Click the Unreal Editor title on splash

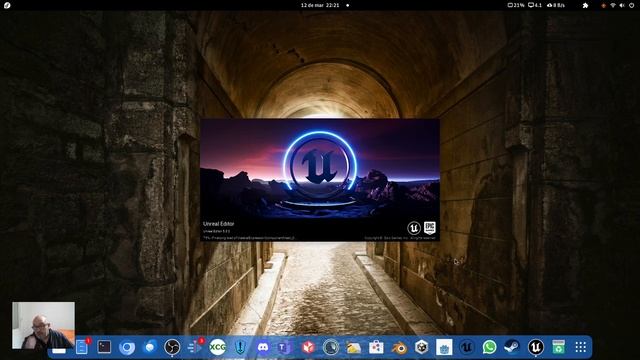coord(218,224)
